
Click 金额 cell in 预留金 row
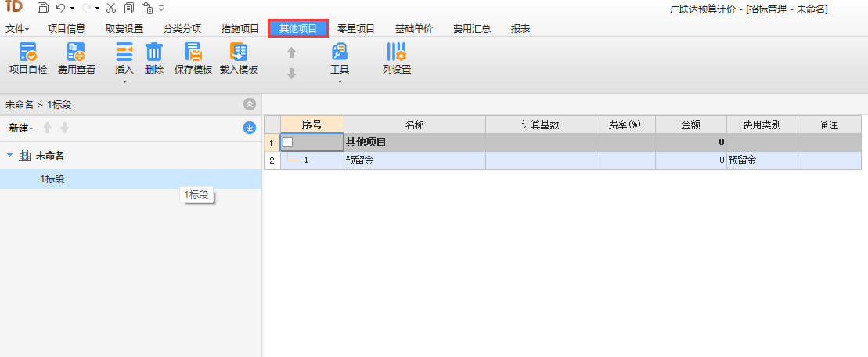pos(691,160)
